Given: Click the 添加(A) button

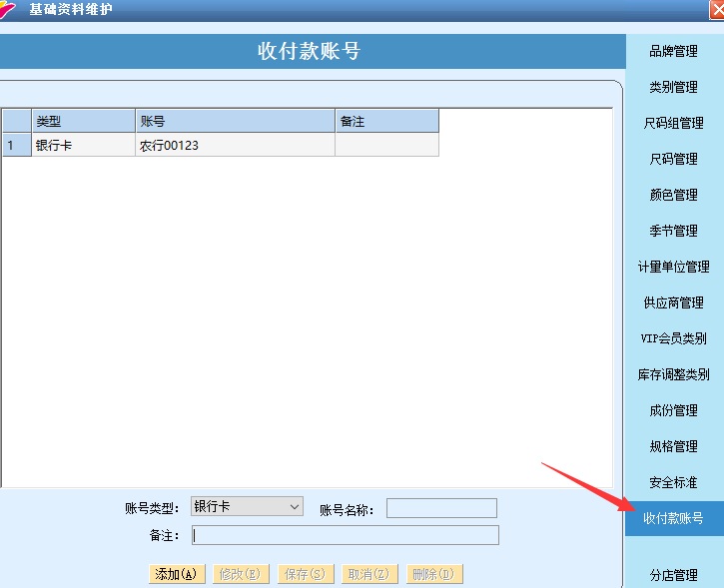Looking at the screenshot, I should 177,574.
